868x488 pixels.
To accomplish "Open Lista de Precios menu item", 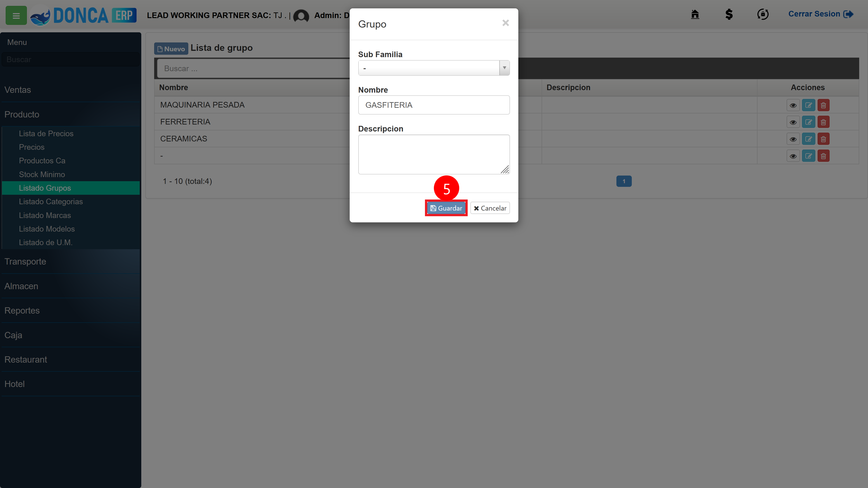I will pos(71,134).
